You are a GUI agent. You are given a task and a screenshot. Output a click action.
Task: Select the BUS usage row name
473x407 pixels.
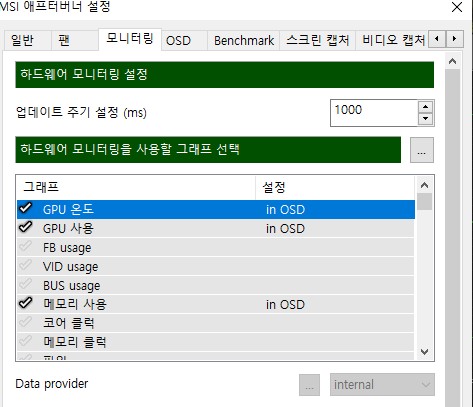(x=72, y=286)
